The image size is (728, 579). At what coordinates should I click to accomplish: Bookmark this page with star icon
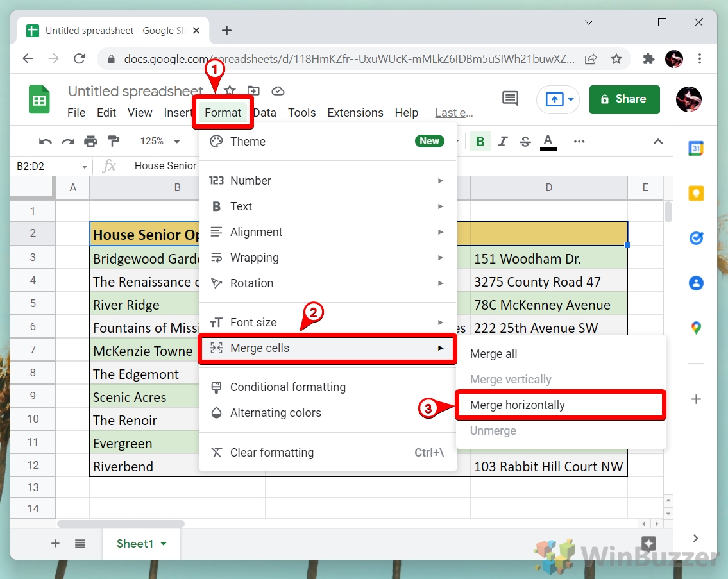click(616, 59)
